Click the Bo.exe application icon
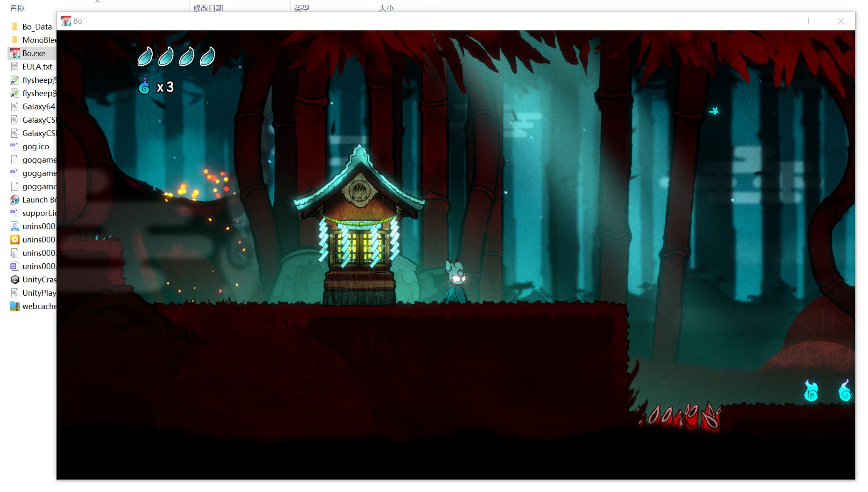The image size is (868, 492). click(15, 53)
